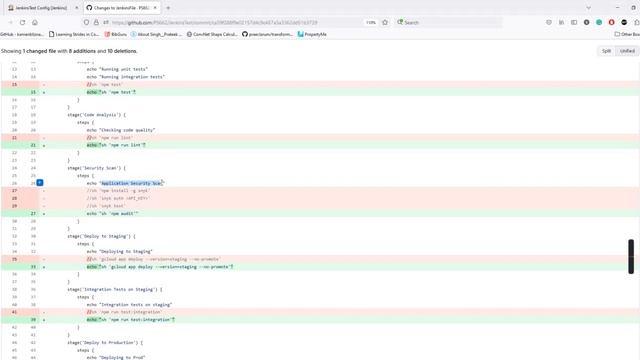This screenshot has height=360, width=640.
Task: Open the BibGuru bookmark
Action: tap(116, 34)
